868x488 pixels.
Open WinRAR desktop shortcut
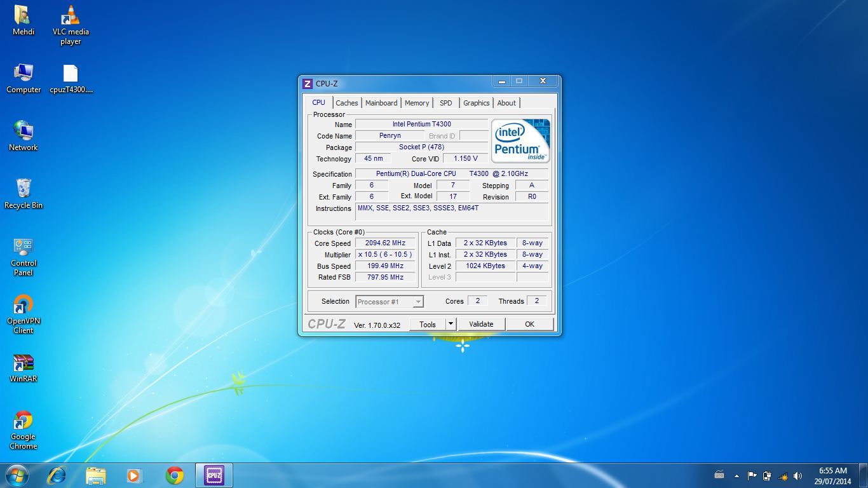[x=24, y=368]
